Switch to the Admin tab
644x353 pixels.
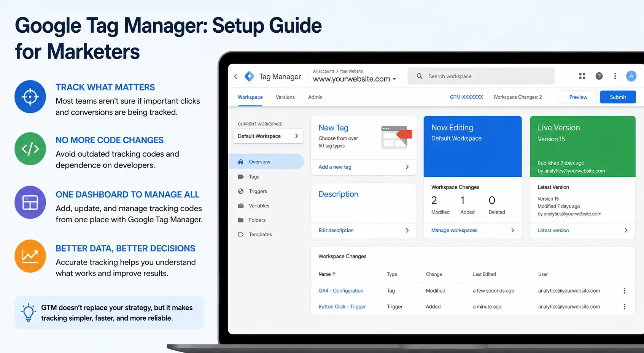point(315,97)
